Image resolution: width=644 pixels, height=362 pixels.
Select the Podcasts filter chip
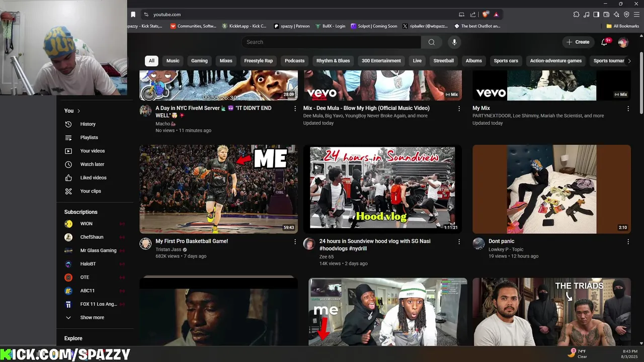(x=294, y=61)
